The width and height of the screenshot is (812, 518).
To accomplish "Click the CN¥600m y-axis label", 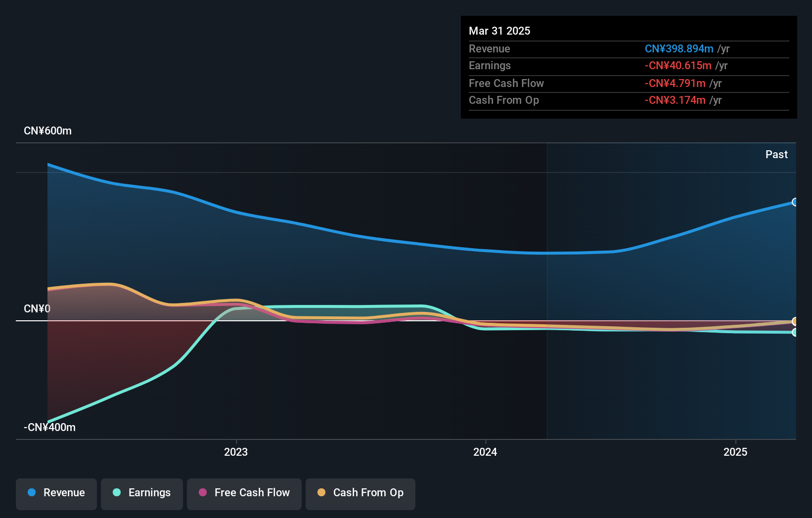I will (48, 131).
